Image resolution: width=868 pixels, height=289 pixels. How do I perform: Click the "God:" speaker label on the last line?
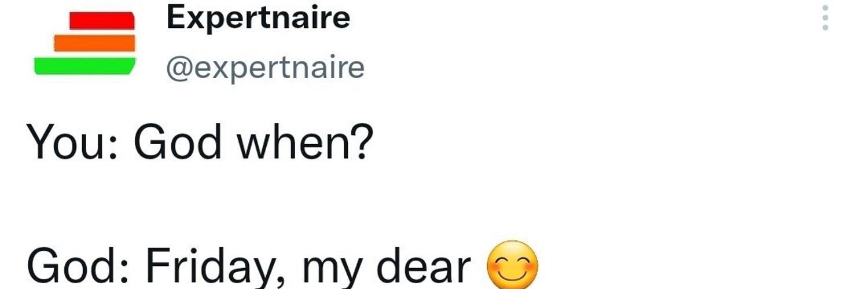pyautogui.click(x=78, y=267)
